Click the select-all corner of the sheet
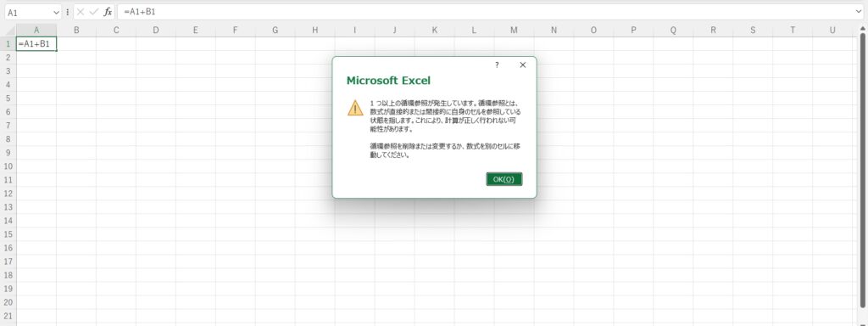The image size is (868, 326). coord(8,31)
